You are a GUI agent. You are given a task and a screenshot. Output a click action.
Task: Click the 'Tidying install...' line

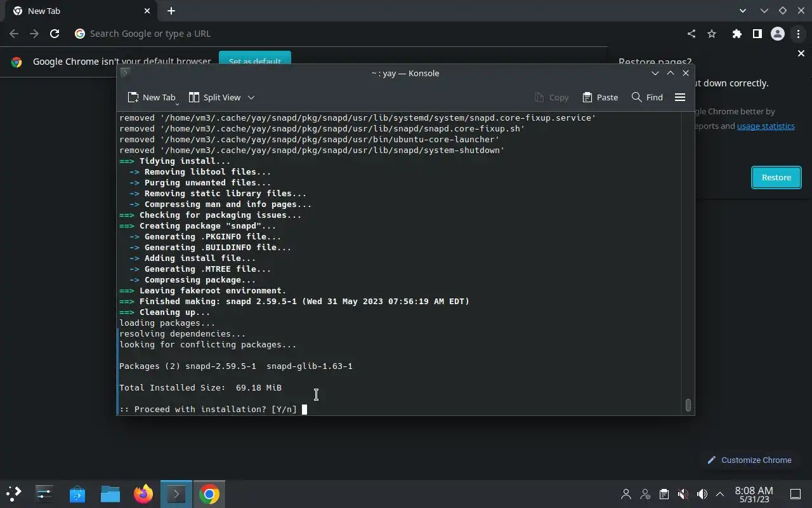pos(175,161)
